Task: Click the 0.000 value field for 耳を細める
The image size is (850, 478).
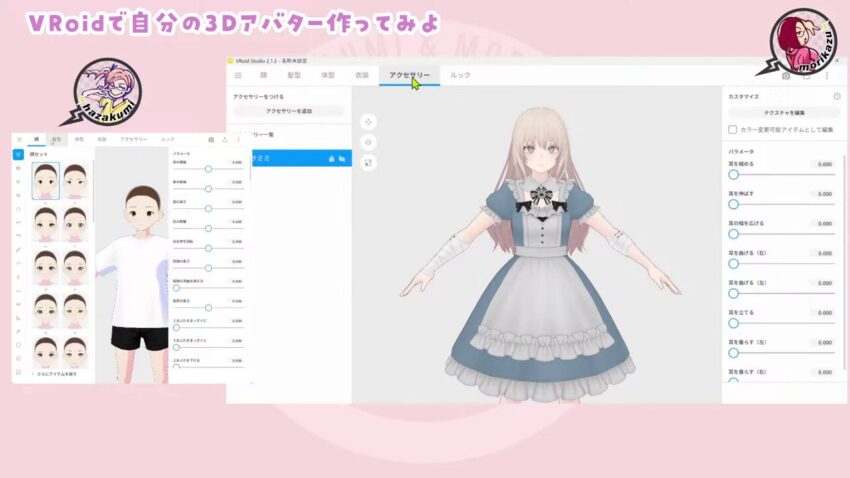Action: click(x=822, y=164)
